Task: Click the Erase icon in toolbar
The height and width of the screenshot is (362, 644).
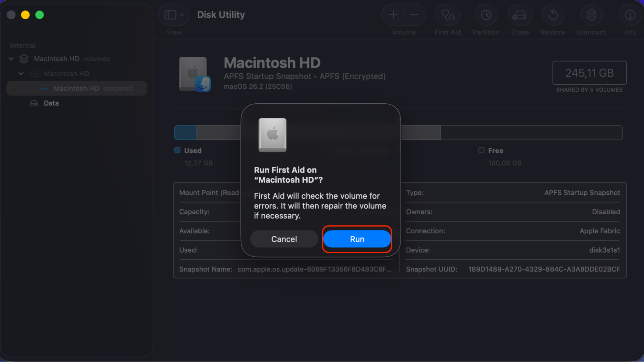Action: click(520, 15)
